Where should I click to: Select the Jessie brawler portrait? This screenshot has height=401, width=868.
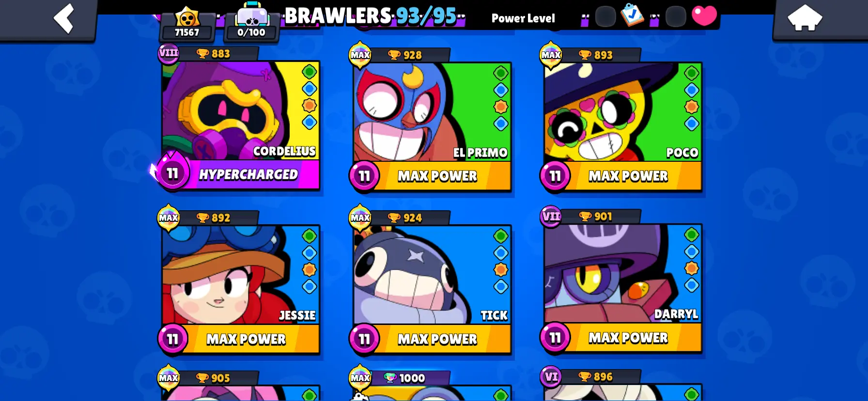coord(240,275)
